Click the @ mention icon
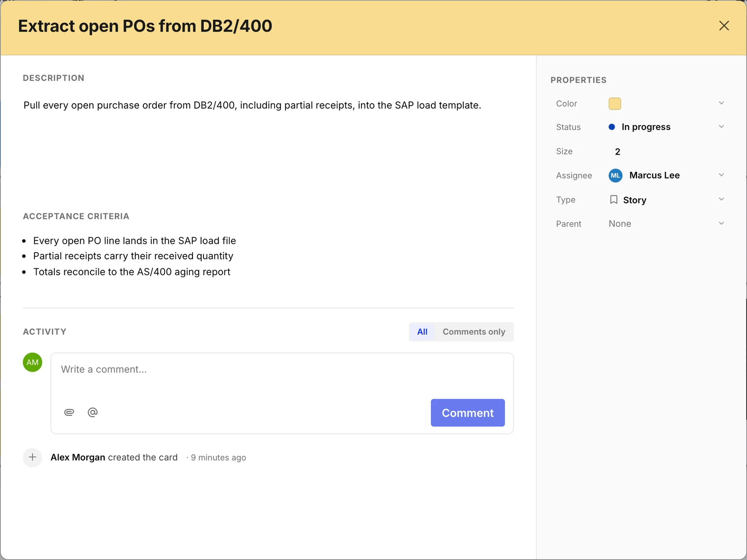The width and height of the screenshot is (747, 560). [93, 412]
